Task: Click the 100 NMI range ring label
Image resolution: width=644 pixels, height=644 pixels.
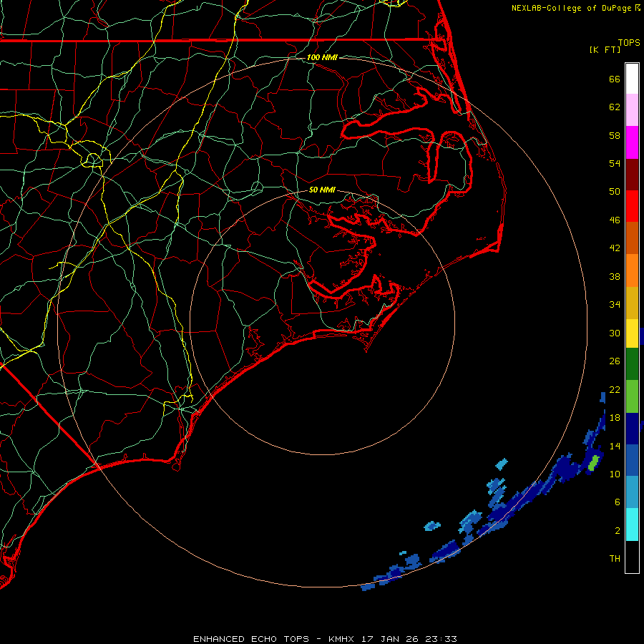Action: (x=322, y=57)
